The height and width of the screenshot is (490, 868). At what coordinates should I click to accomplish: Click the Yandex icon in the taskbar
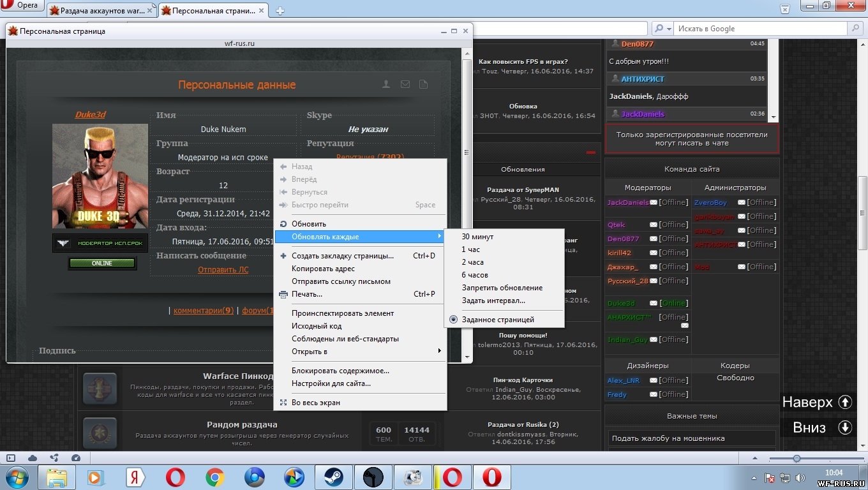pyautogui.click(x=135, y=477)
